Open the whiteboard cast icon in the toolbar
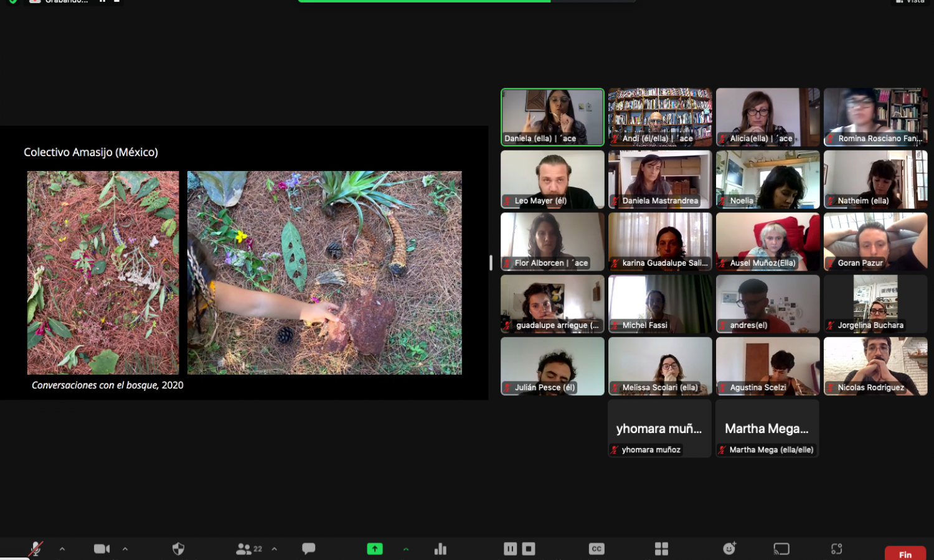The width and height of the screenshot is (934, 560). 781,549
